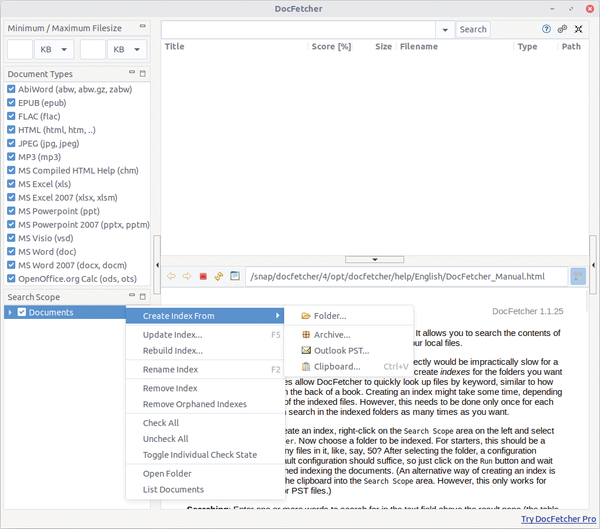This screenshot has height=529, width=600.
Task: Open the Try DocFetcher Pro link
Action: click(x=558, y=519)
